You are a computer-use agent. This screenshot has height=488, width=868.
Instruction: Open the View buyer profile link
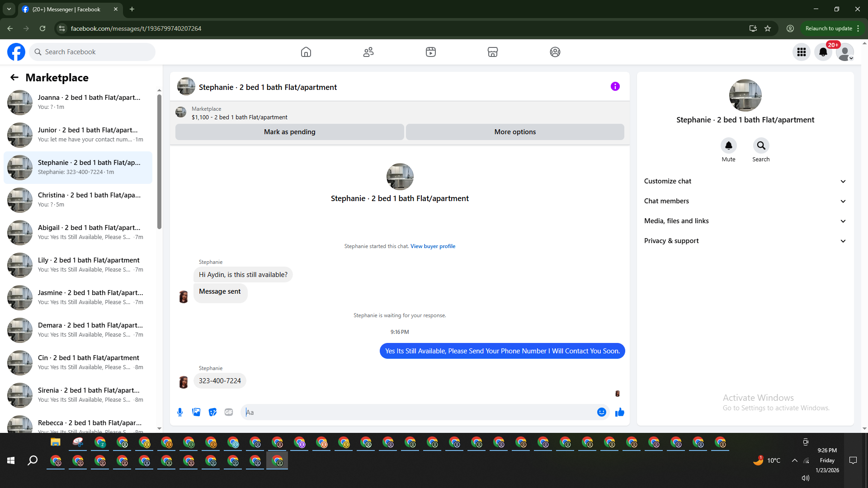[433, 246]
